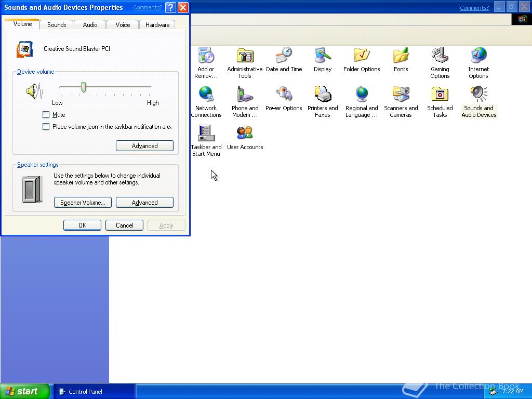
Task: Click the Speaker Volume button
Action: (x=83, y=203)
